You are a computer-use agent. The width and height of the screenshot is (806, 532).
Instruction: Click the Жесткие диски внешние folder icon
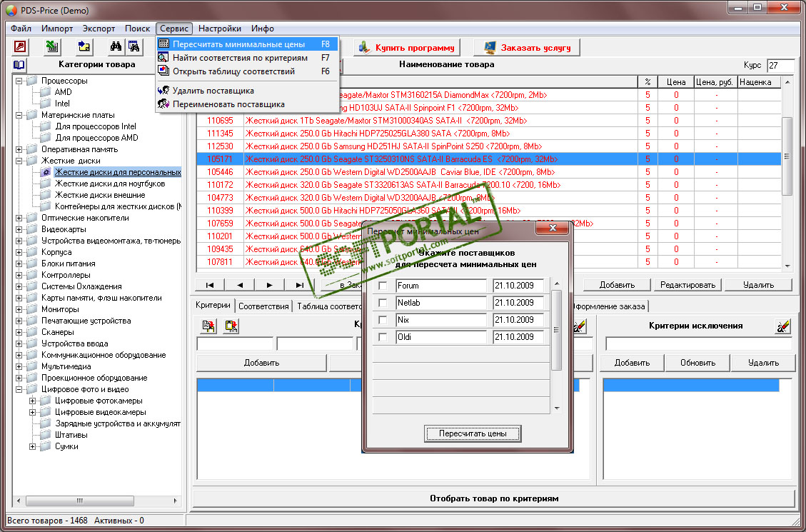46,195
